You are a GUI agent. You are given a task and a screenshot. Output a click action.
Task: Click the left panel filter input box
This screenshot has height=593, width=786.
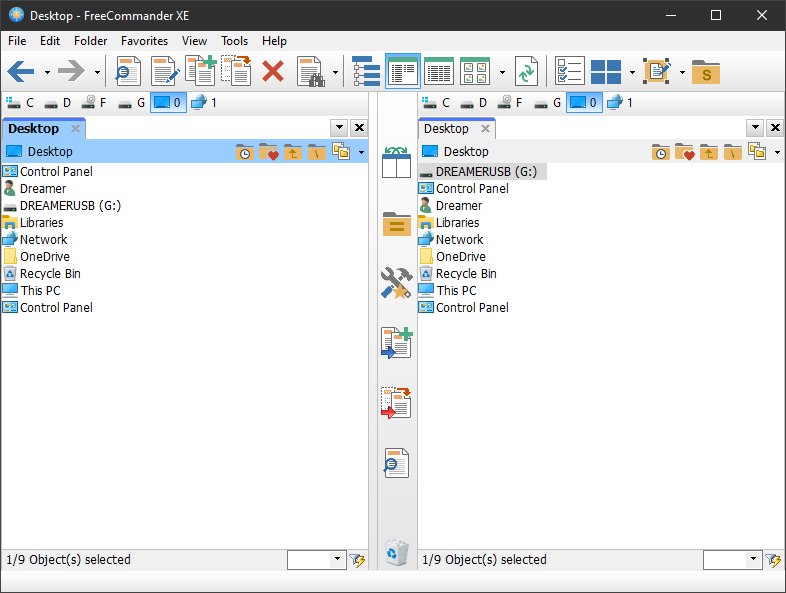pos(309,559)
